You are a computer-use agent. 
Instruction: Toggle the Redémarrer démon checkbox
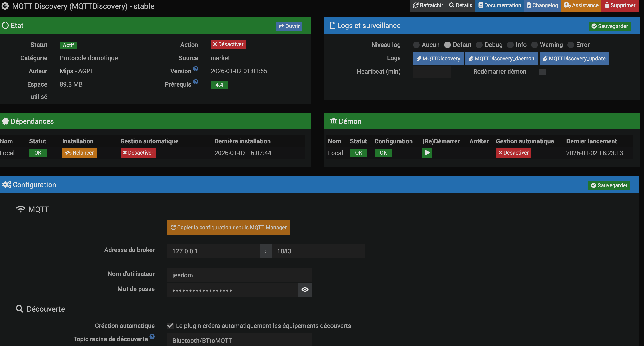pos(542,72)
